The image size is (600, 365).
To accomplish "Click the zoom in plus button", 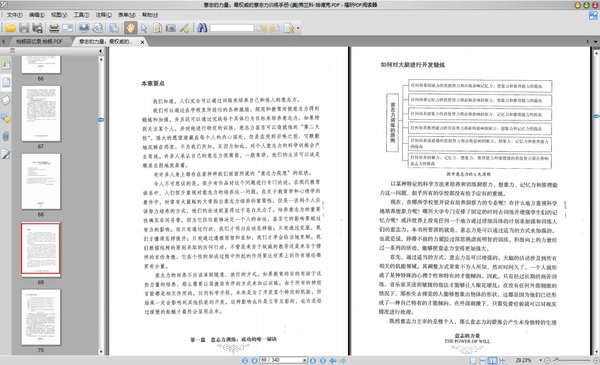I will pyautogui.click(x=596, y=360).
